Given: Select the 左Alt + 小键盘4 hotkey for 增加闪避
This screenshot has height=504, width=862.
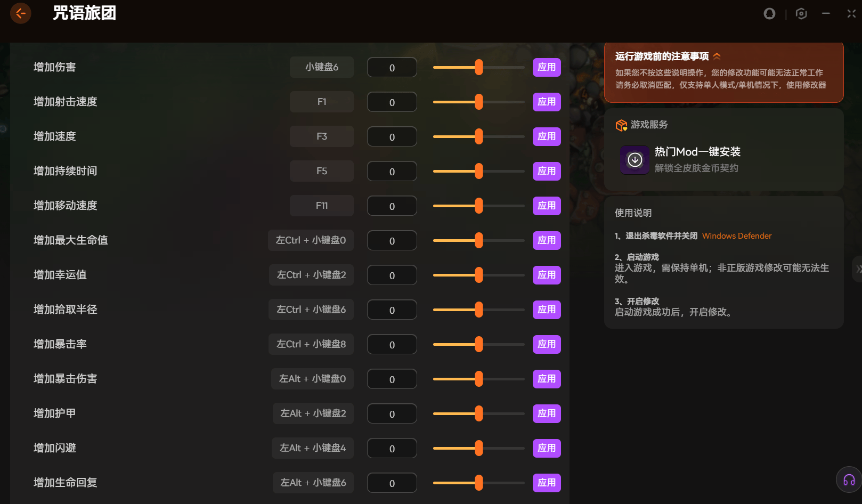Looking at the screenshot, I should (313, 449).
